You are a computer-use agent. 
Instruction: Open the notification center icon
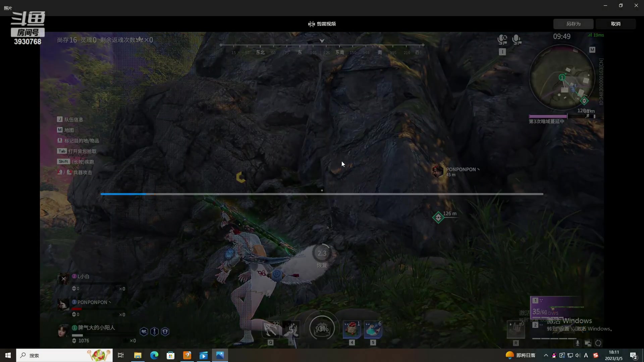(633, 355)
